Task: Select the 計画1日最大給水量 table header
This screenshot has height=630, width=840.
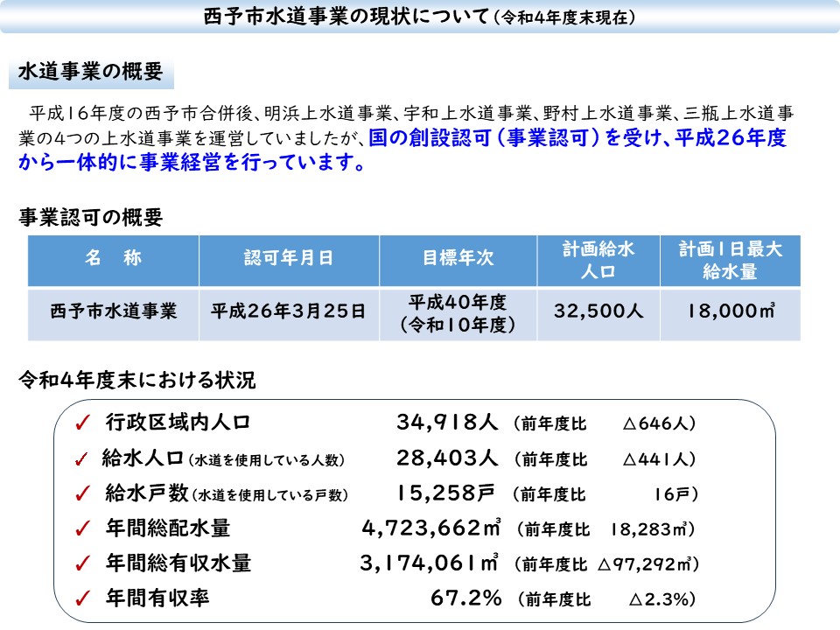Action: coord(730,261)
